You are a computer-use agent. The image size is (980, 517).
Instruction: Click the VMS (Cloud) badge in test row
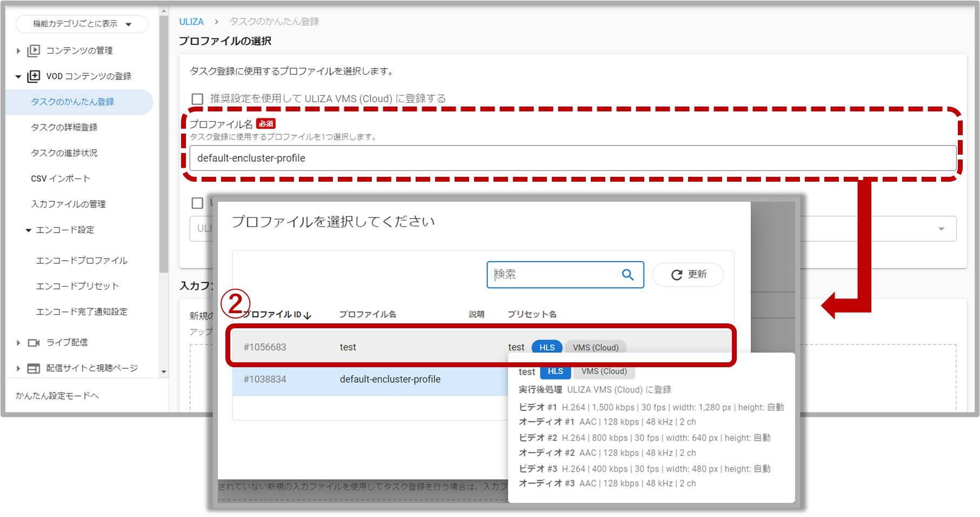tap(595, 347)
